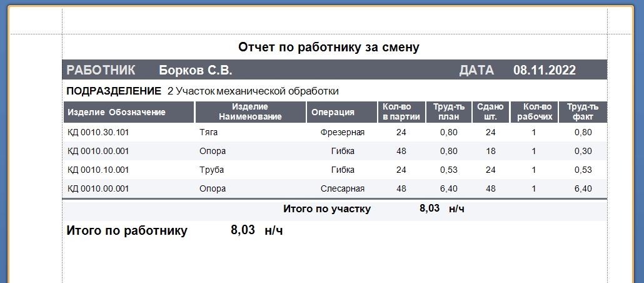Select the item name 'Труба'
Image resolution: width=644 pixels, height=283 pixels.
[x=211, y=170]
